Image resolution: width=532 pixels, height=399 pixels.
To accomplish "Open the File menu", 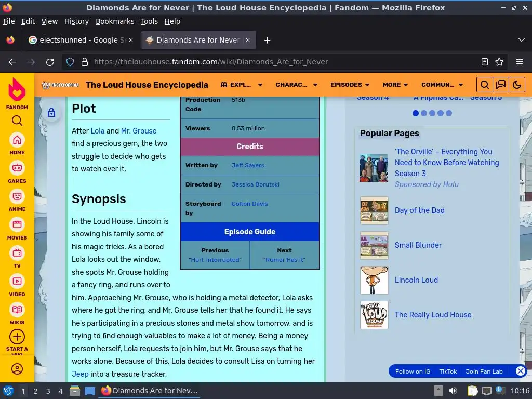I will click(x=9, y=21).
